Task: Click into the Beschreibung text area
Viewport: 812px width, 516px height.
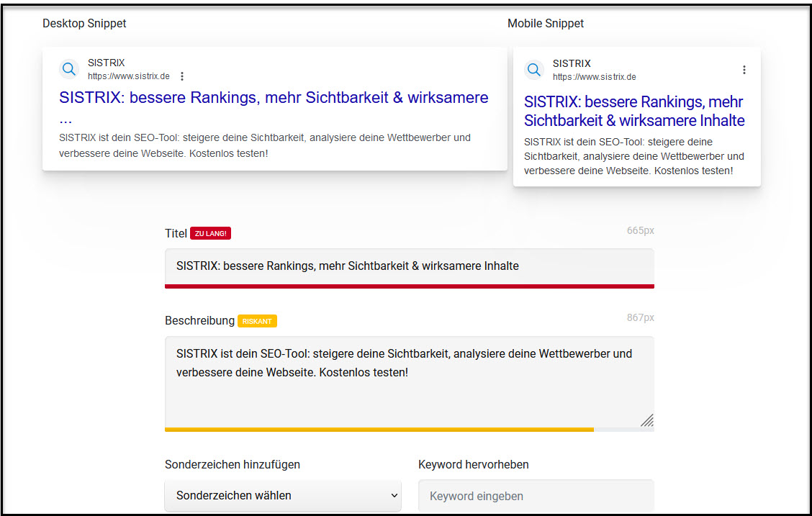Action: coord(409,382)
